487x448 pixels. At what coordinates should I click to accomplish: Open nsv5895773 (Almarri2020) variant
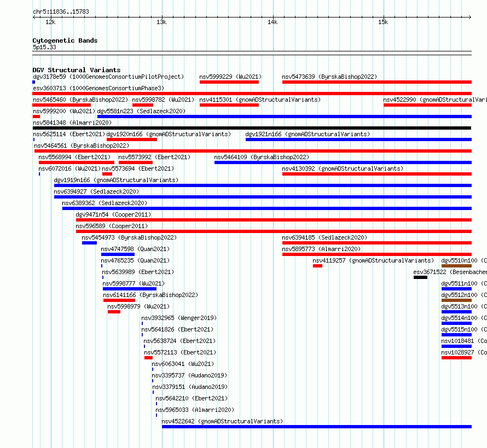[321, 249]
